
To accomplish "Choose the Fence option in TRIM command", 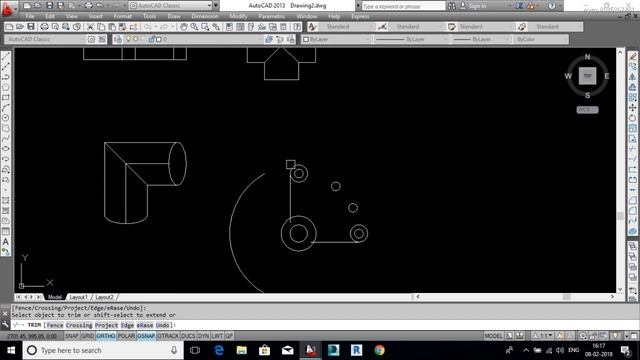I will 55,325.
